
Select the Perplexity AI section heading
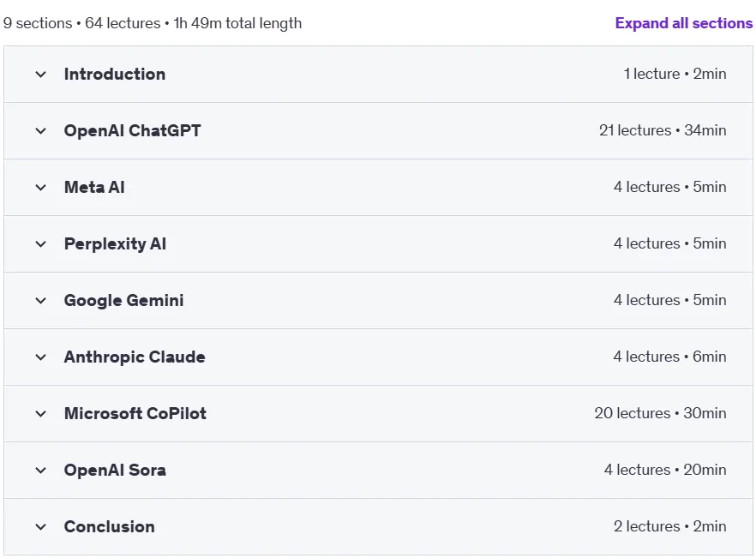coord(115,244)
